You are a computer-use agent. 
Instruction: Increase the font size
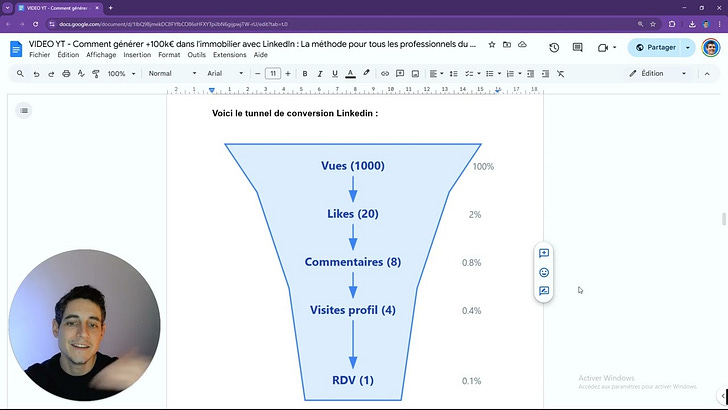(288, 73)
